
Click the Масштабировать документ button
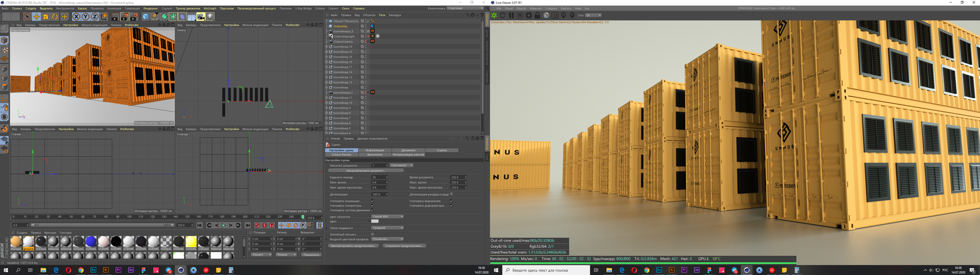(366, 170)
